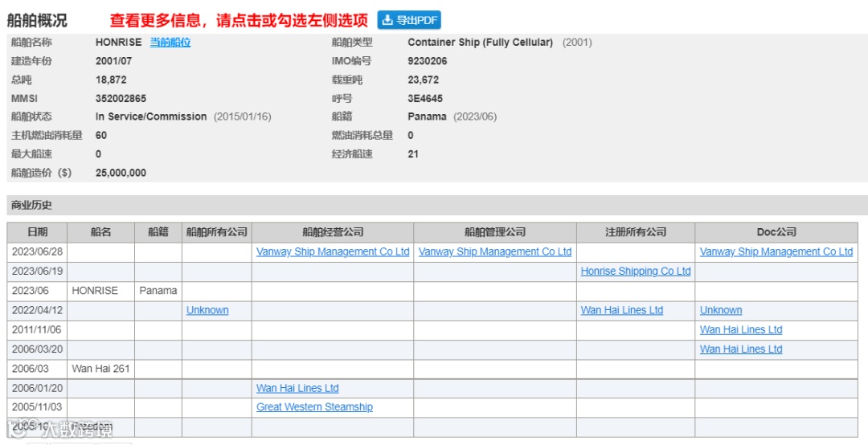Select the HONRISE ship name table cell

click(100, 291)
